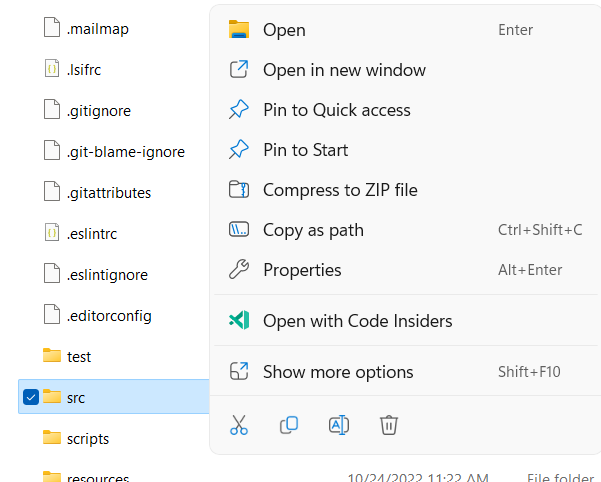Uncheck the src folder checkbox
601x482 pixels.
pos(30,397)
